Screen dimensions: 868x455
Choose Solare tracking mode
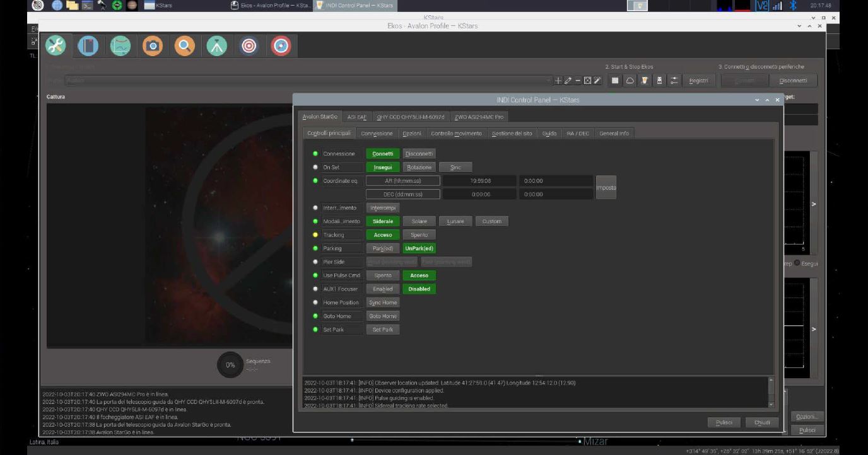coord(419,221)
